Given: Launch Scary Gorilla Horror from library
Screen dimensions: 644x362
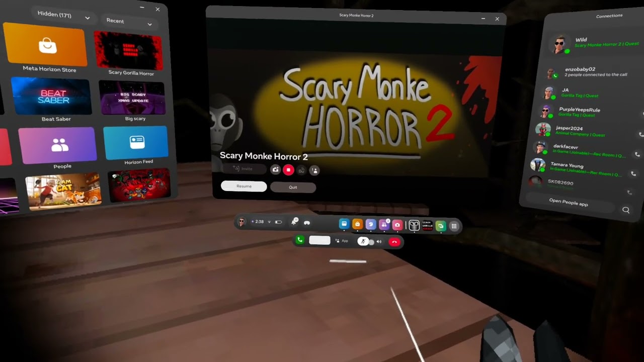Looking at the screenshot, I should point(129,51).
